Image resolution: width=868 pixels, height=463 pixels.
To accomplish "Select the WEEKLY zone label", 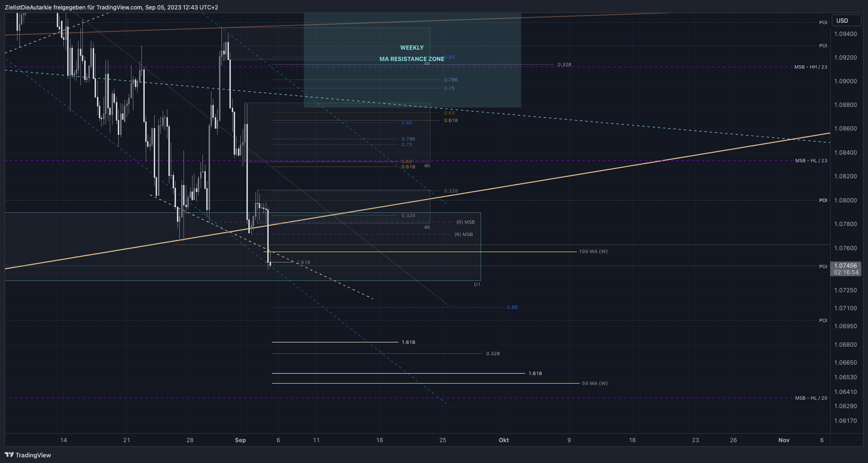I will click(412, 48).
